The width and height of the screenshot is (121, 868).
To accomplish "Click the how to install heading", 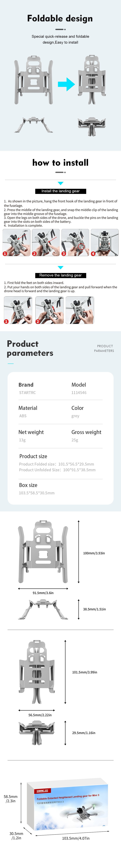I will coord(60,163).
